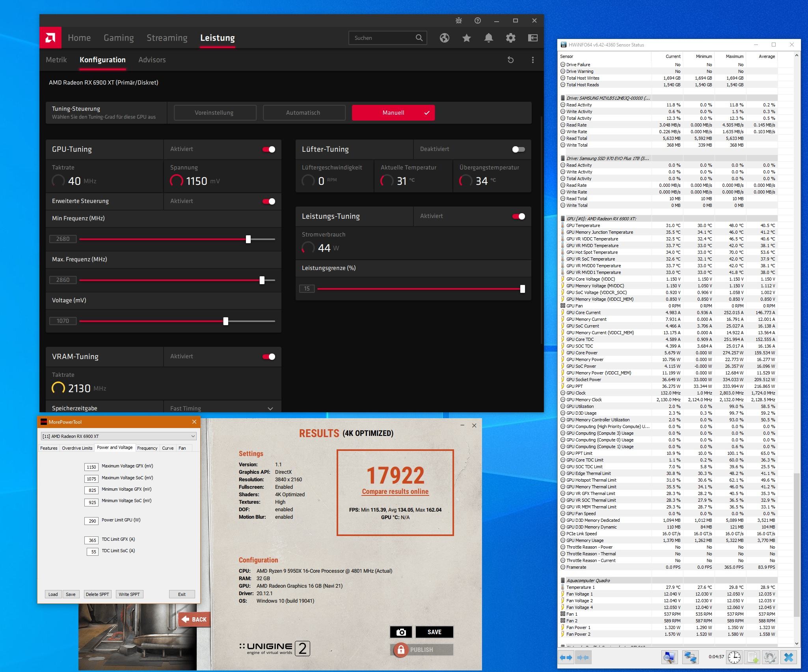
Task: Open the Home tab in Radeon Software
Action: pos(79,38)
